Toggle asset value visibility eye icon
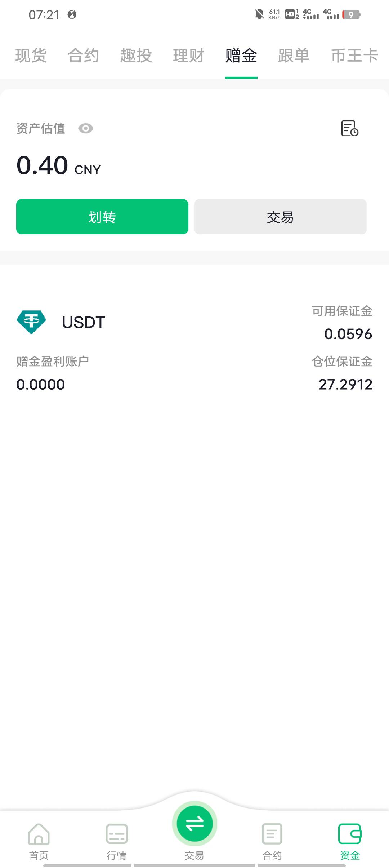 [x=86, y=128]
